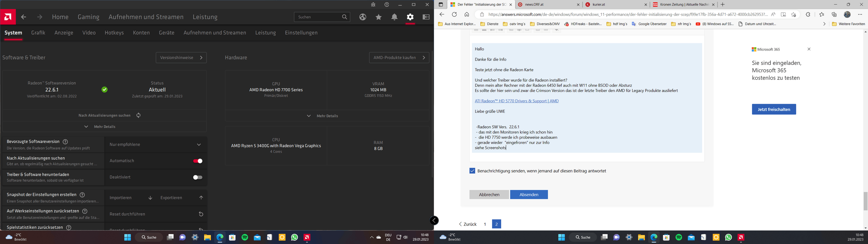
Task: Close the Microsoft 365 promotion panel
Action: [x=809, y=49]
